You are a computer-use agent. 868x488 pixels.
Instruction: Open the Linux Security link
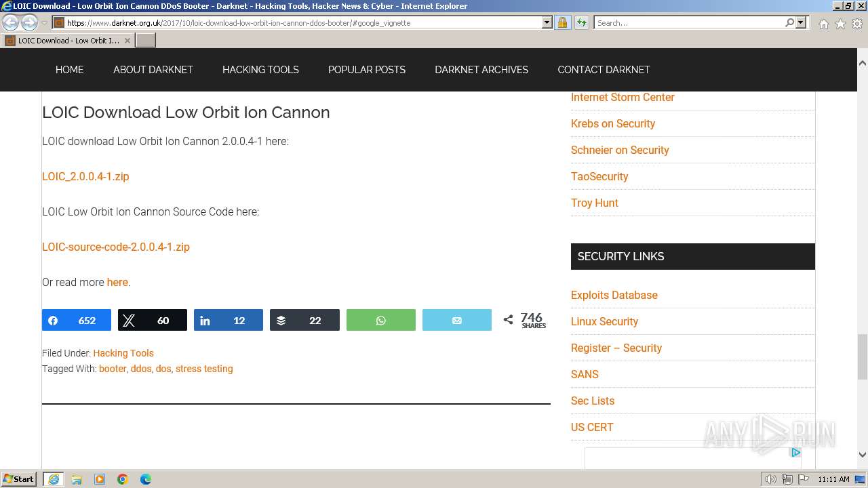(604, 321)
